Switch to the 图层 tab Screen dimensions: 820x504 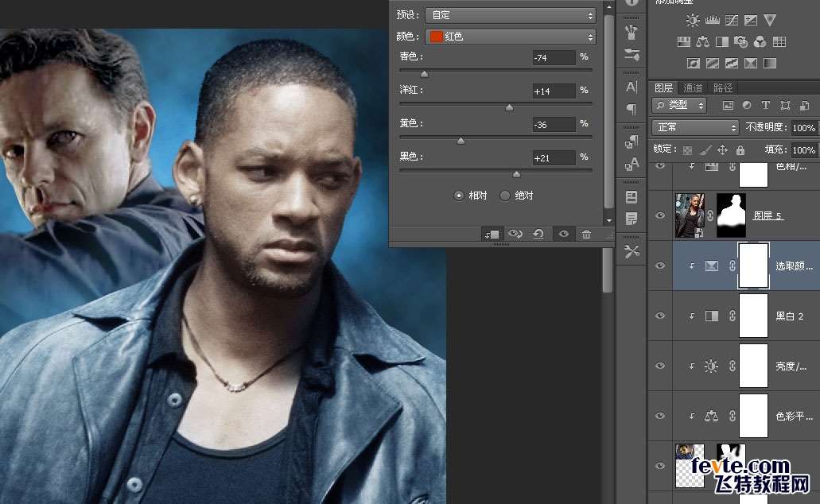(663, 87)
